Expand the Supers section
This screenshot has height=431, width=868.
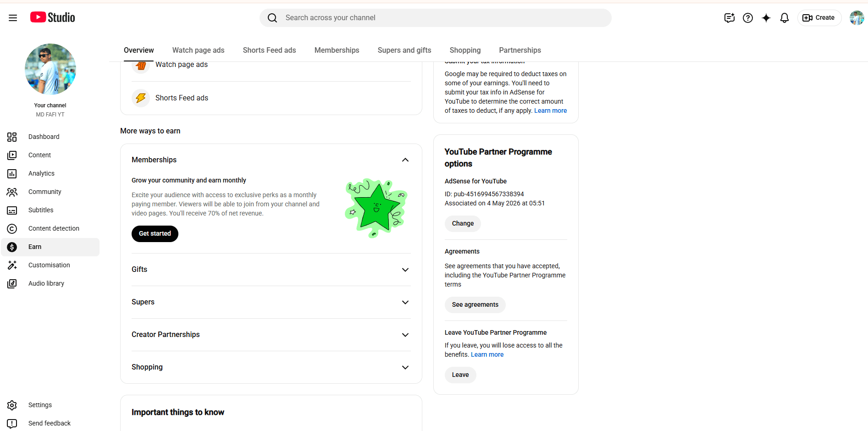[x=405, y=303]
